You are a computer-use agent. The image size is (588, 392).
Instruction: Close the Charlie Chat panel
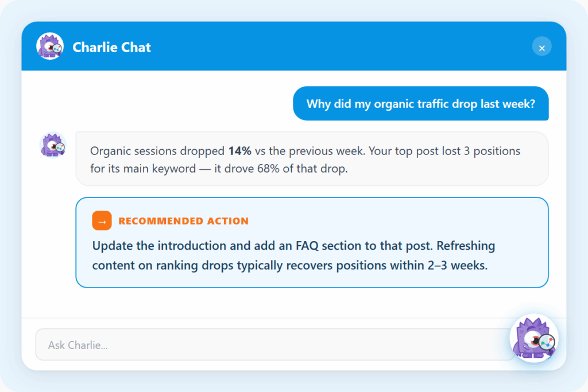(541, 47)
